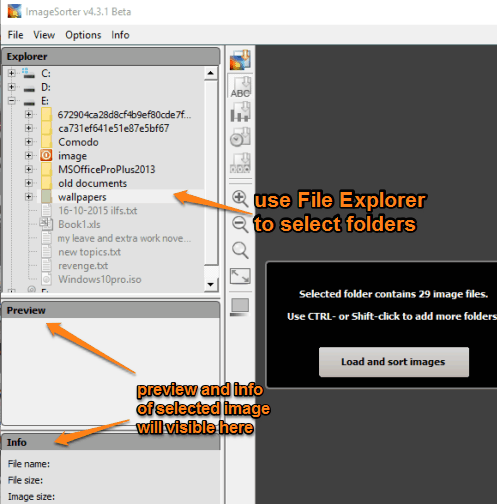Click the zoom in magnifier icon
Viewport: 497px width, 504px height.
tap(240, 199)
